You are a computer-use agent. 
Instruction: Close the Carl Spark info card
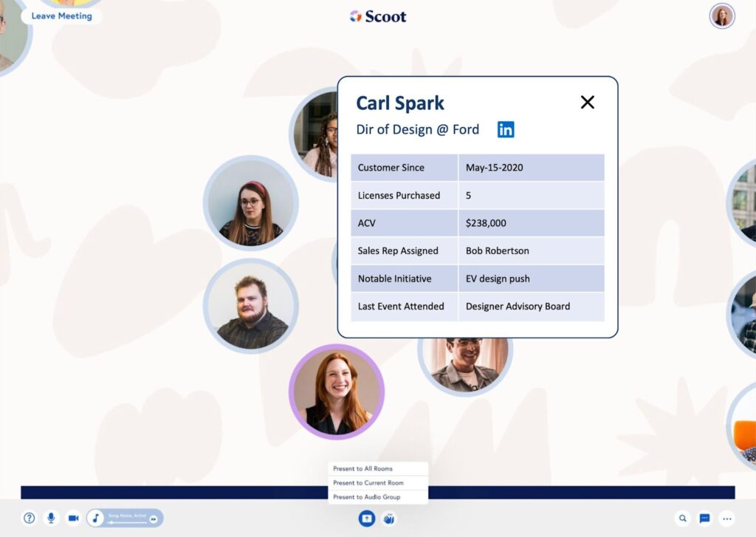click(x=587, y=103)
